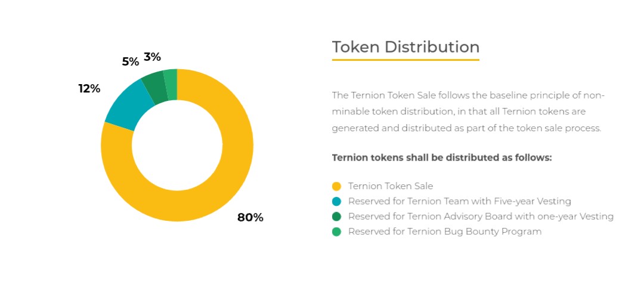Screen dimensions: 644x284
Task: Click the 12% chart label
Action: [x=89, y=88]
